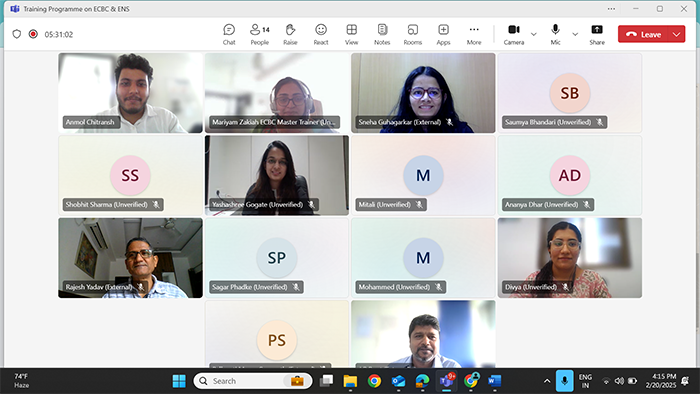Screen dimensions: 700x394
Task: Add Apps to the meeting
Action: pos(443,34)
